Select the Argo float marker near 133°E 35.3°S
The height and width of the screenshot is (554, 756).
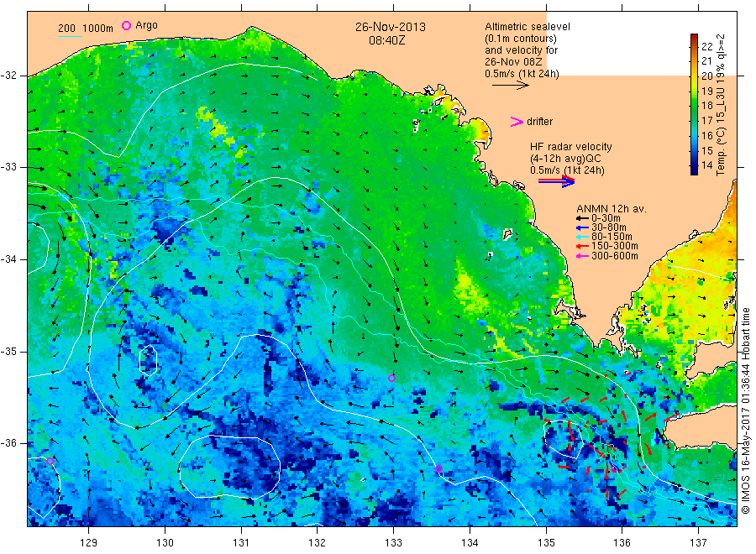(392, 379)
